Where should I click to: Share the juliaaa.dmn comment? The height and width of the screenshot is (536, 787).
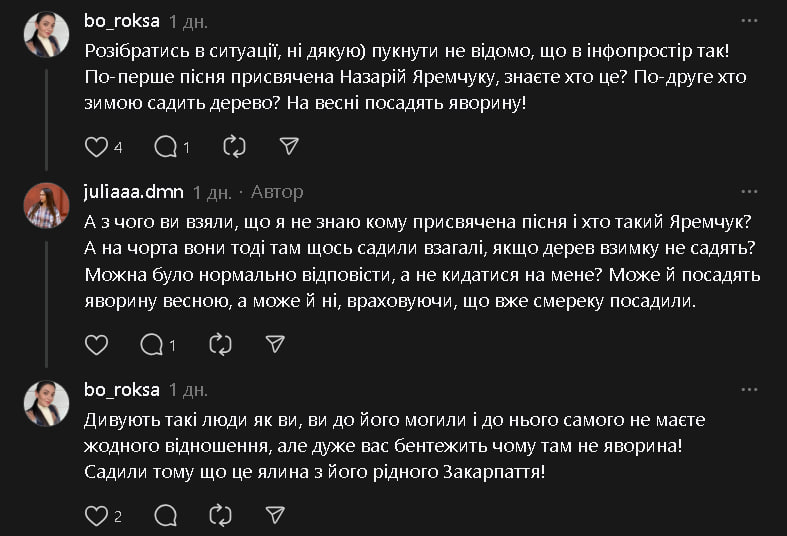point(275,345)
